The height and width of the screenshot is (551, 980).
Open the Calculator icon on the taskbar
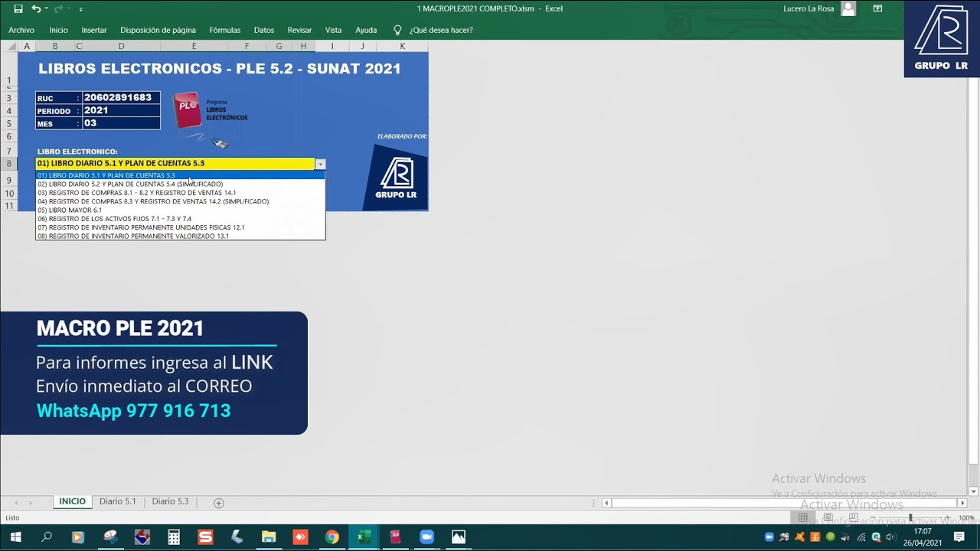coord(174,537)
